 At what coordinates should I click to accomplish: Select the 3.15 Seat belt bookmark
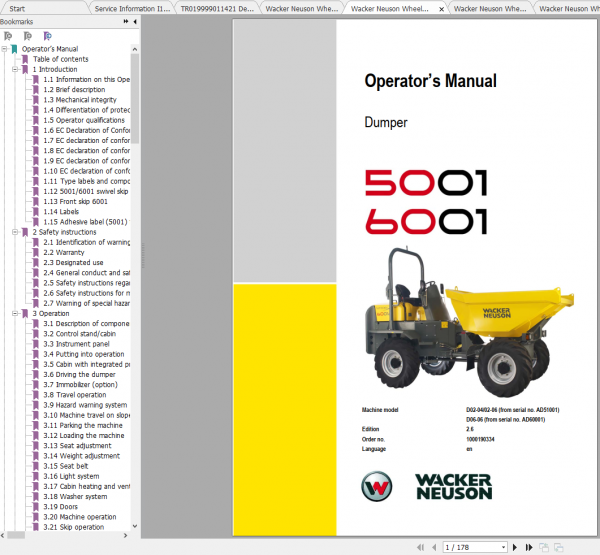pyautogui.click(x=73, y=466)
